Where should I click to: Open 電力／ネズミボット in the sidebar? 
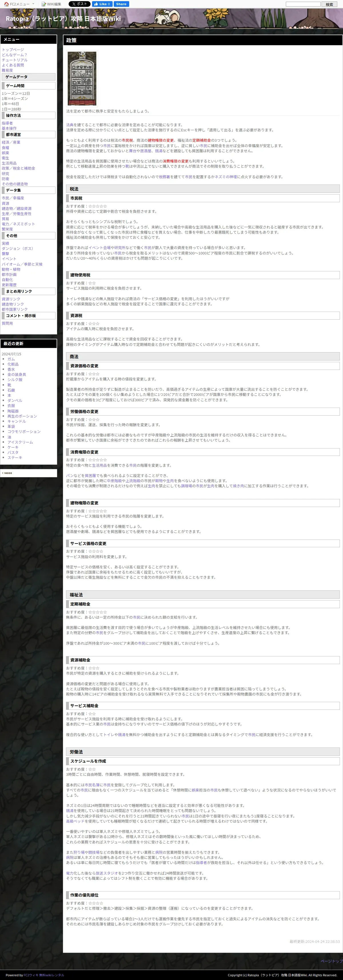point(18,224)
